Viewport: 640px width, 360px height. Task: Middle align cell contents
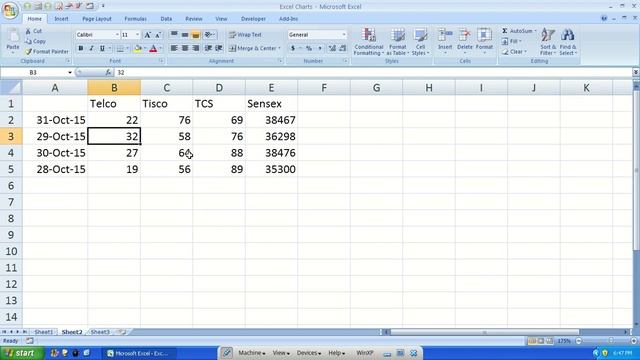pyautogui.click(x=184, y=35)
